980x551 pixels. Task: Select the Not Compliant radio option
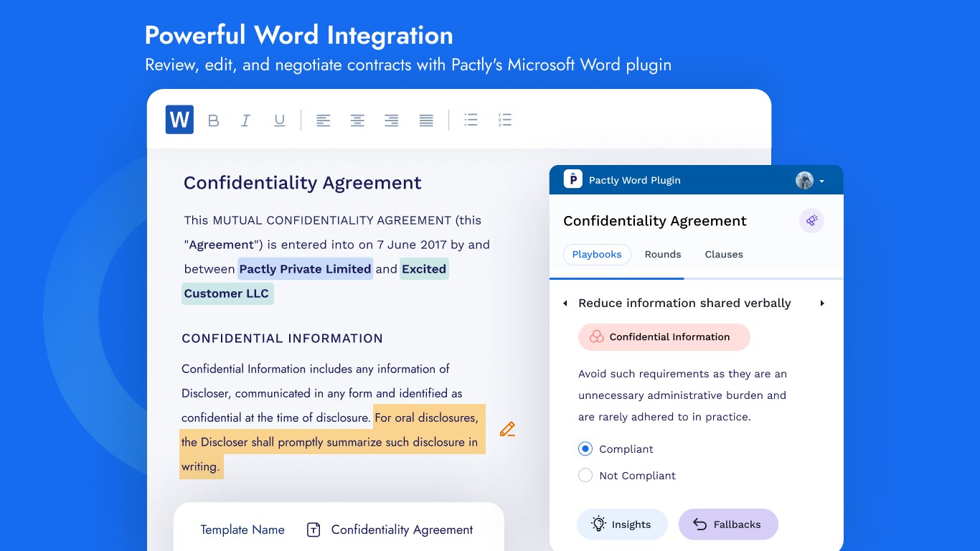click(x=585, y=475)
